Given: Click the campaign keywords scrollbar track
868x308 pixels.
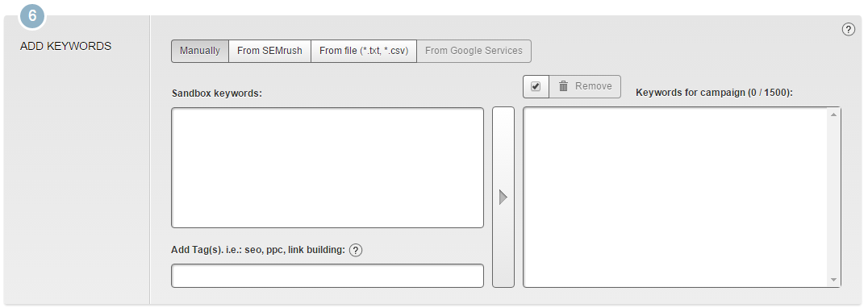Looking at the screenshot, I should pyautogui.click(x=833, y=198).
